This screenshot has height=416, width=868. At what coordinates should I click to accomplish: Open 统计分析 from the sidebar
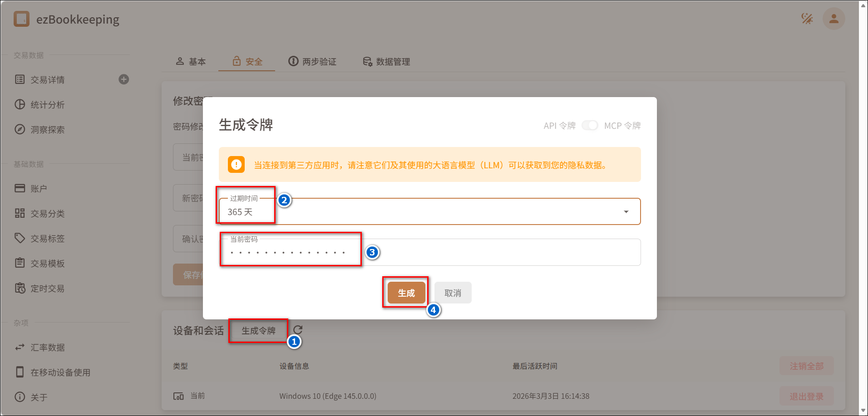47,105
